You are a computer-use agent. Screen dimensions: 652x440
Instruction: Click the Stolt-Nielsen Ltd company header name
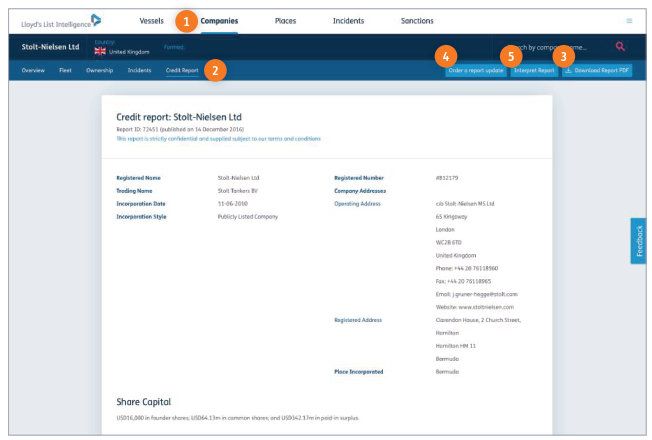point(50,47)
